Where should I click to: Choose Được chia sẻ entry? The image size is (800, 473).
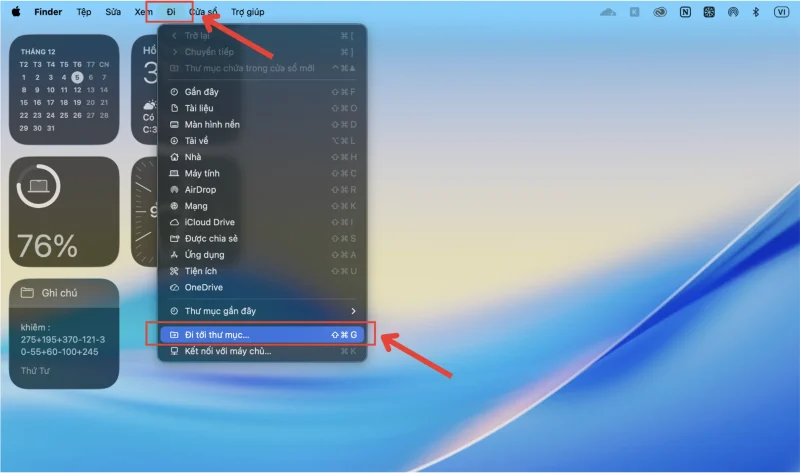(x=262, y=239)
